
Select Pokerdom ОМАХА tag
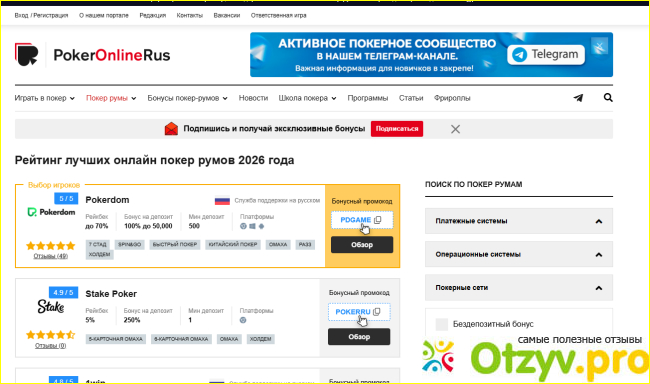(x=278, y=245)
